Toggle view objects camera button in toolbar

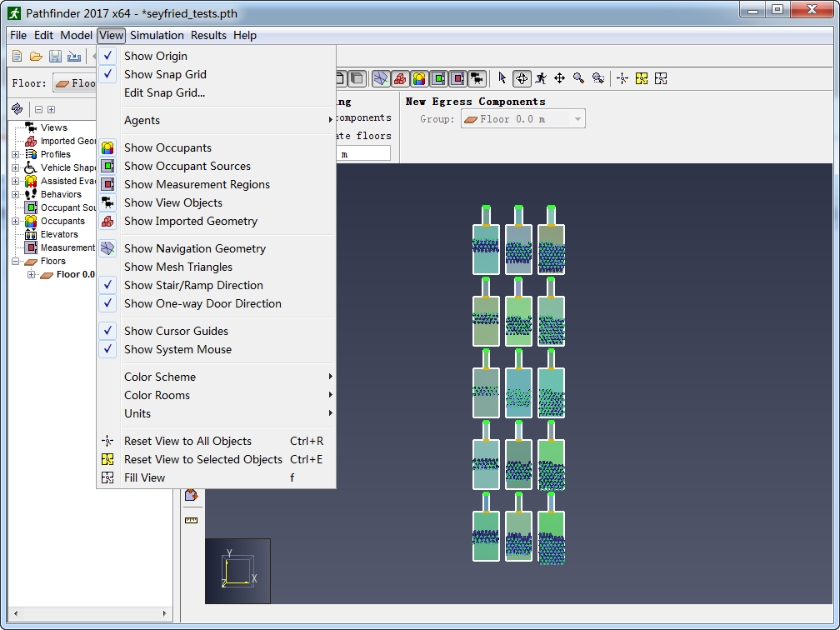[x=477, y=78]
